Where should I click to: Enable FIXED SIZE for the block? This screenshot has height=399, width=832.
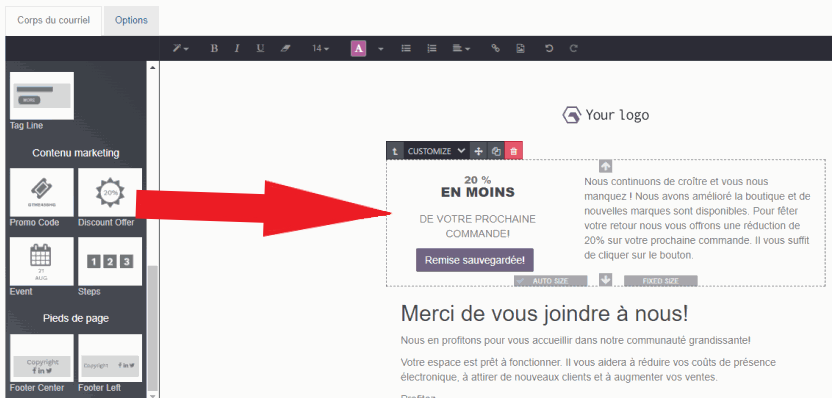pyautogui.click(x=661, y=281)
